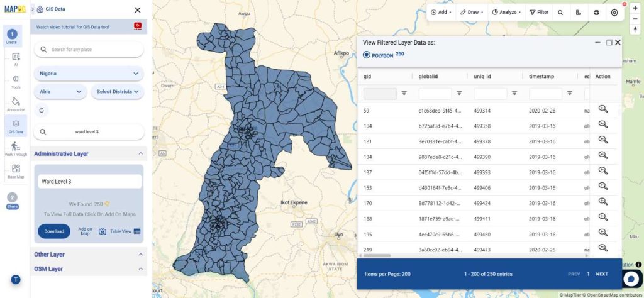Screen dimensions: 644x298
Task: Click the globalid column filter input
Action: (x=435, y=94)
